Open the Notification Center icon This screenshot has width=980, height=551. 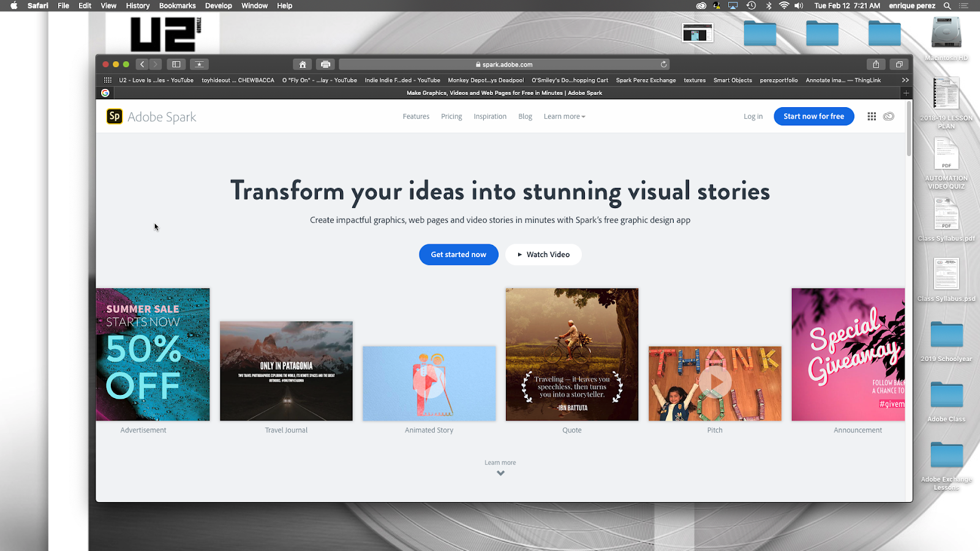click(x=964, y=6)
